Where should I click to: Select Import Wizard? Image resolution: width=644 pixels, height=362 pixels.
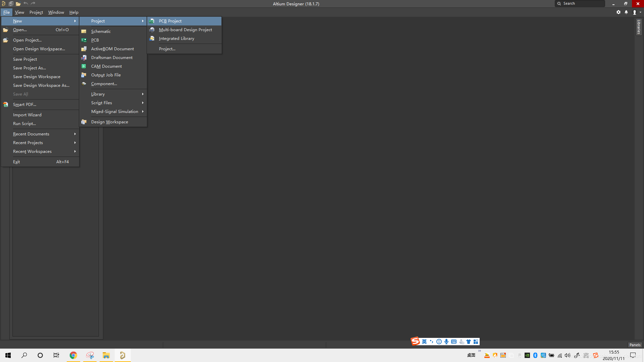pos(40,115)
